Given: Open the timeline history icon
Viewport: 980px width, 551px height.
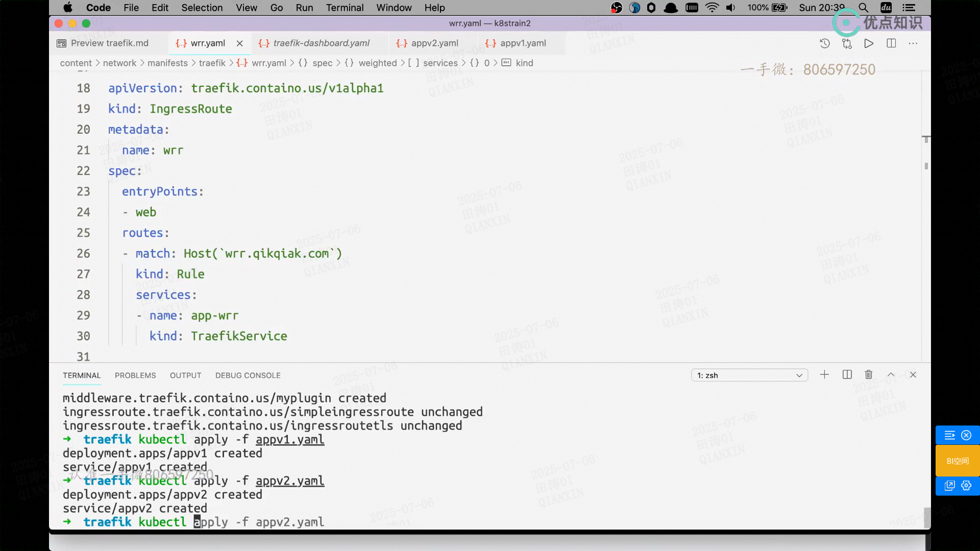Looking at the screenshot, I should pyautogui.click(x=824, y=43).
